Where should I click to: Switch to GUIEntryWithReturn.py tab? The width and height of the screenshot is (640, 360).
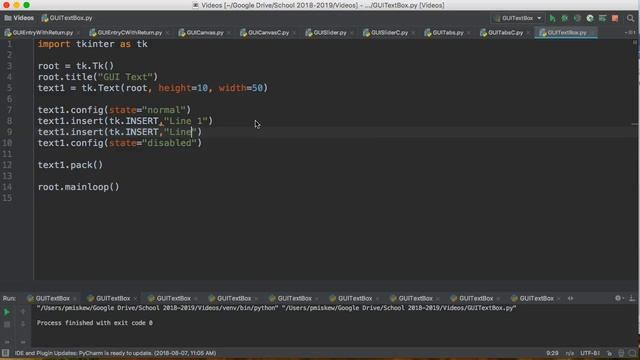[x=42, y=33]
